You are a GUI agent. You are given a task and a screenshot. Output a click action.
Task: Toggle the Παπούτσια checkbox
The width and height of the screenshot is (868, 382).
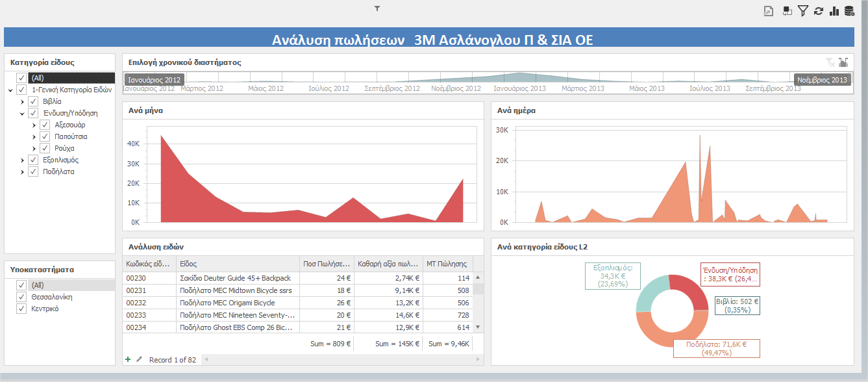click(45, 136)
